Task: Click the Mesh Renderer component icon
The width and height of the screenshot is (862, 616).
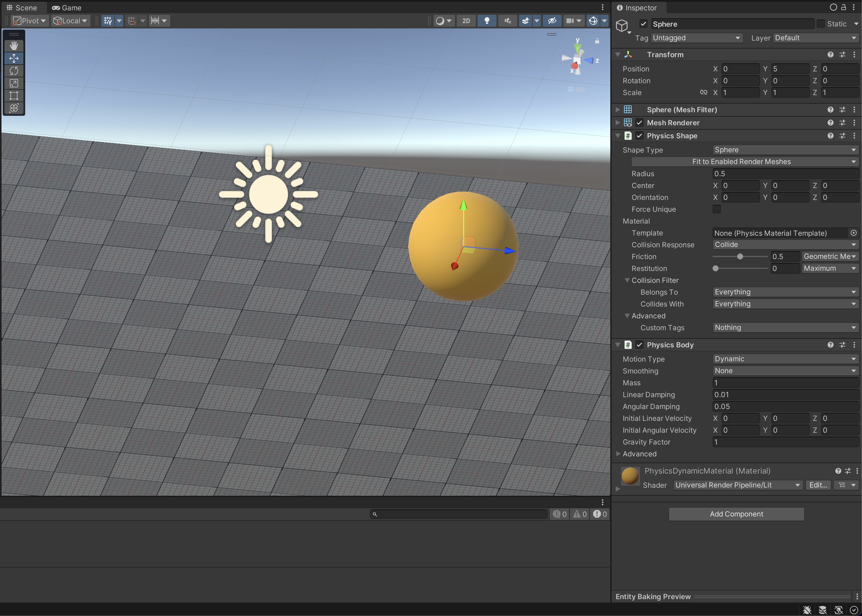Action: (x=628, y=123)
